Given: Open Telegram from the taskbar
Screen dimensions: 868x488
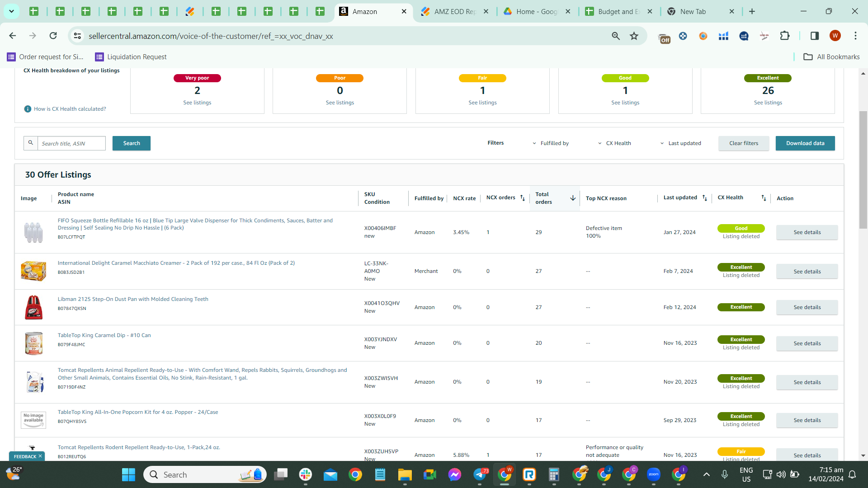Looking at the screenshot, I should 481,474.
